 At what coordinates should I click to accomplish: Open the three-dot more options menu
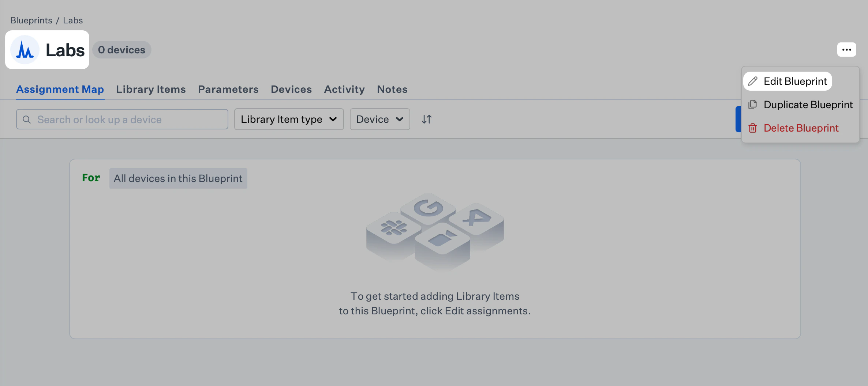pos(846,49)
